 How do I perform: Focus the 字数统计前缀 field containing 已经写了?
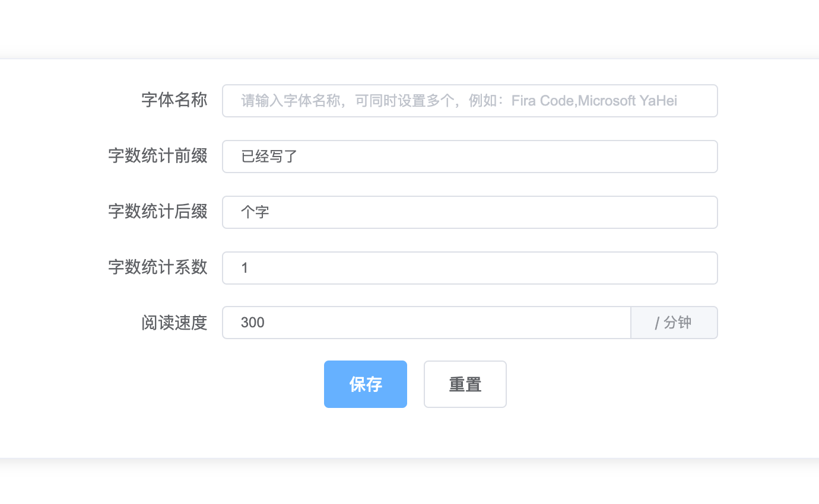click(x=470, y=157)
